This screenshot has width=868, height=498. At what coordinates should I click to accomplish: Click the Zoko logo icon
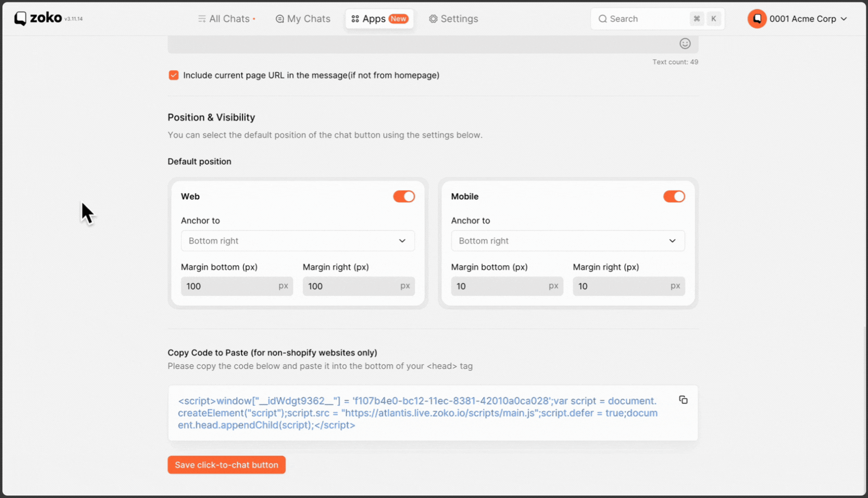tap(20, 19)
